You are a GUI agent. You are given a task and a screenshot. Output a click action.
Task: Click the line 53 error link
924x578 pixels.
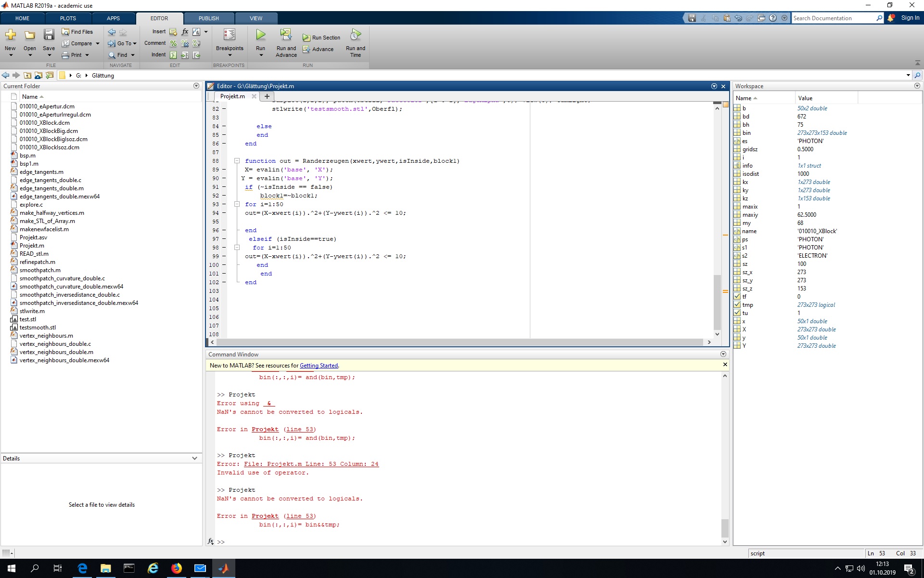pos(299,516)
